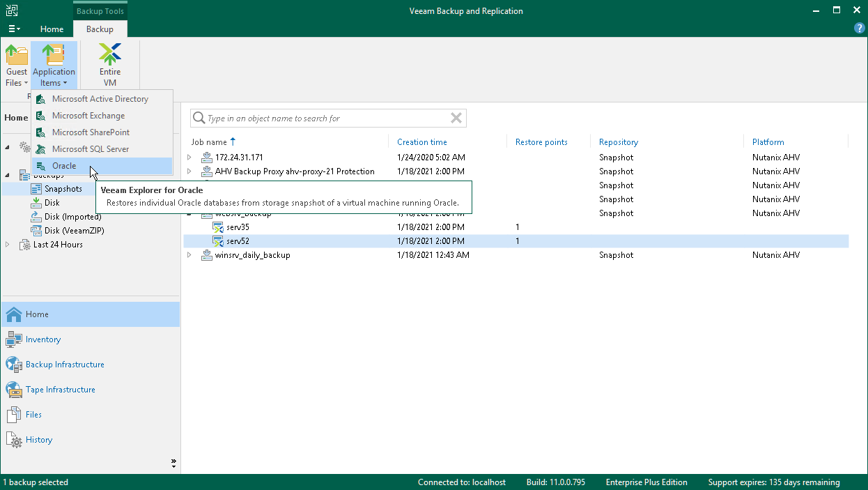
Task: Sort by Repository column
Action: [619, 142]
